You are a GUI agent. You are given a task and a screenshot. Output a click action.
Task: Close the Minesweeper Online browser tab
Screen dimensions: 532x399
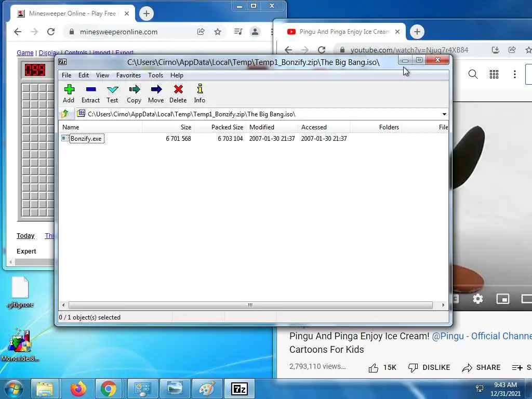(x=127, y=14)
